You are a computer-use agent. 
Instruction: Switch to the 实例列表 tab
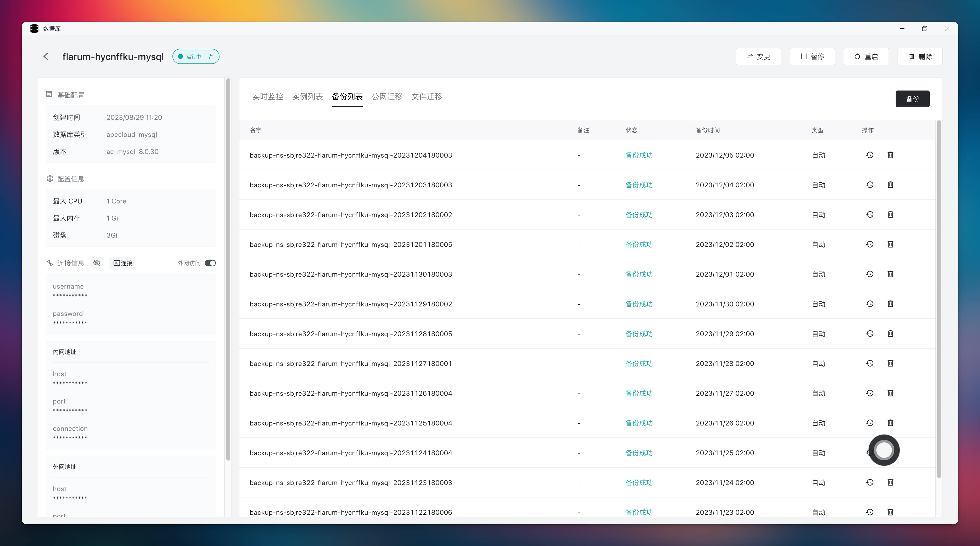click(307, 97)
